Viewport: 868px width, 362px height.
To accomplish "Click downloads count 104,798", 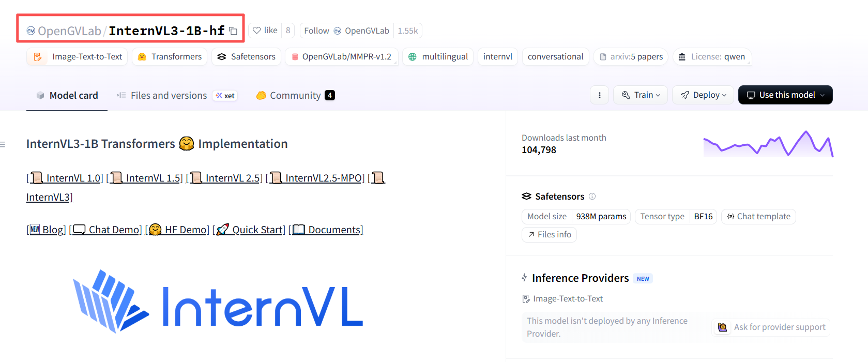I will (539, 150).
